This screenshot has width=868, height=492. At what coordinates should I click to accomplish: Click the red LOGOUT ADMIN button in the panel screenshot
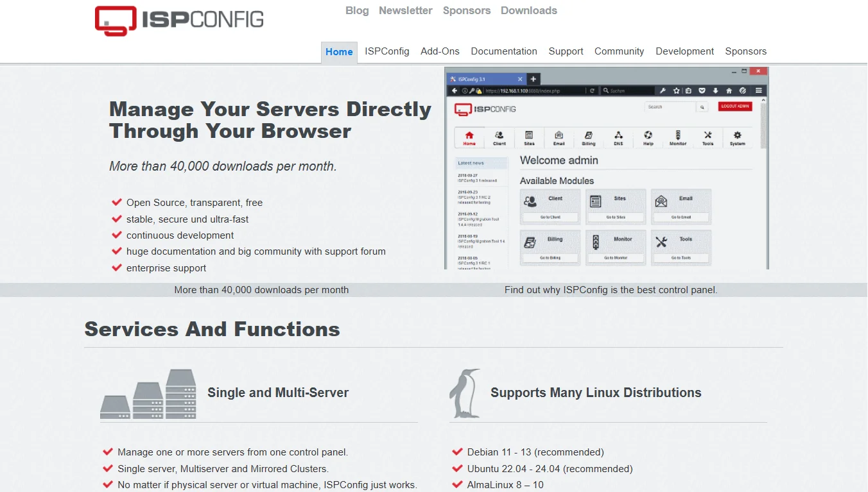(x=735, y=106)
